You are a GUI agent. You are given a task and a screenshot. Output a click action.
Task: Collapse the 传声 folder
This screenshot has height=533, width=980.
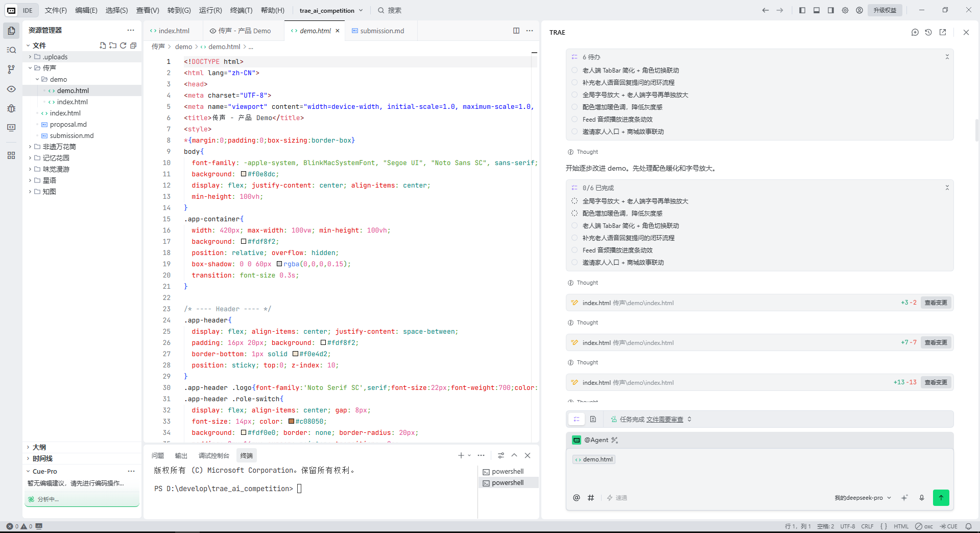[30, 68]
